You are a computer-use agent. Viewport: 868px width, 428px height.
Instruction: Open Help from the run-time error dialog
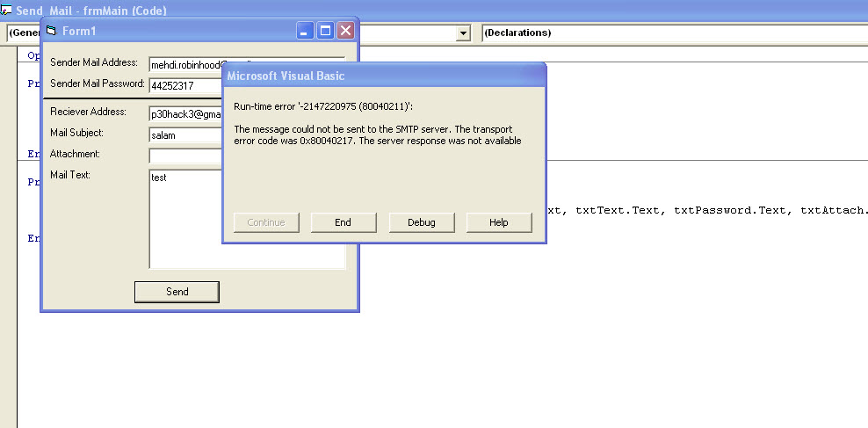(x=499, y=222)
